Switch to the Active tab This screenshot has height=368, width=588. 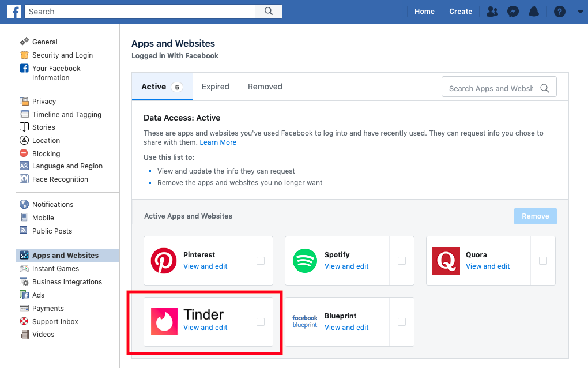tap(162, 87)
